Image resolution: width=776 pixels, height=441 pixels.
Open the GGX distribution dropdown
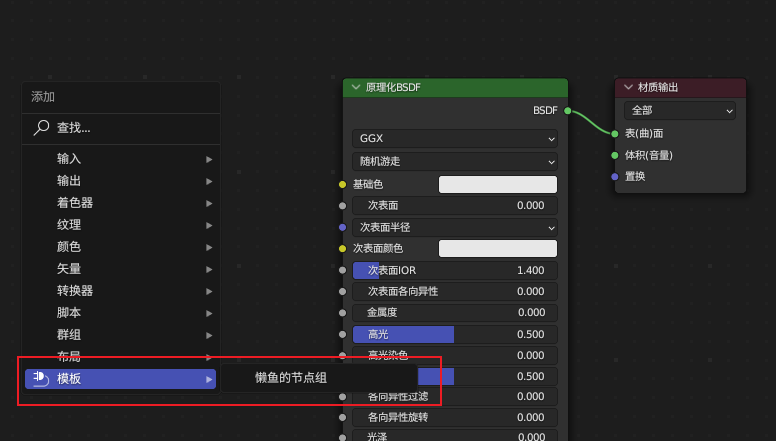click(455, 139)
